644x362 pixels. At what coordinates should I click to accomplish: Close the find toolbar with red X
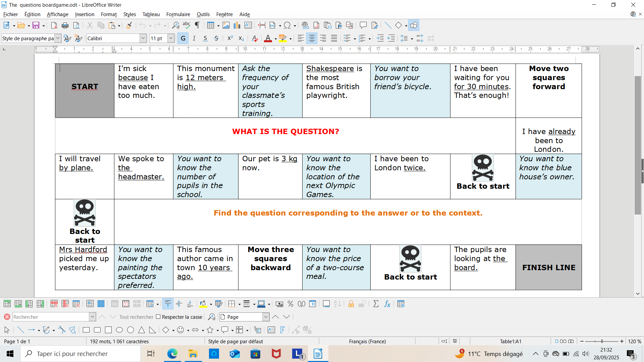point(7,317)
